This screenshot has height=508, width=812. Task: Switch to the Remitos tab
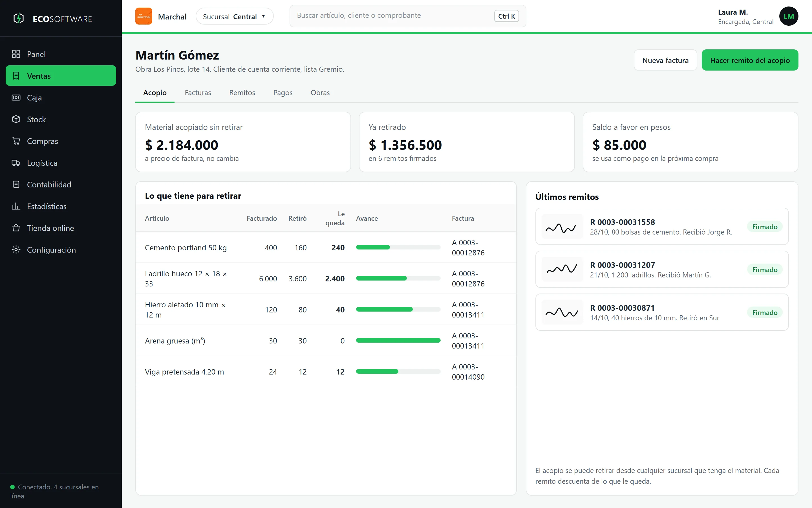pos(242,93)
